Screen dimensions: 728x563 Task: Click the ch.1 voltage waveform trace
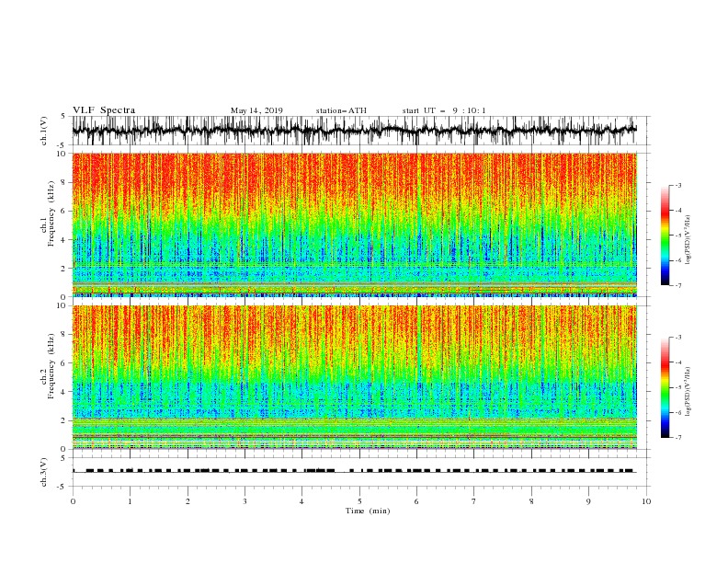coord(354,131)
